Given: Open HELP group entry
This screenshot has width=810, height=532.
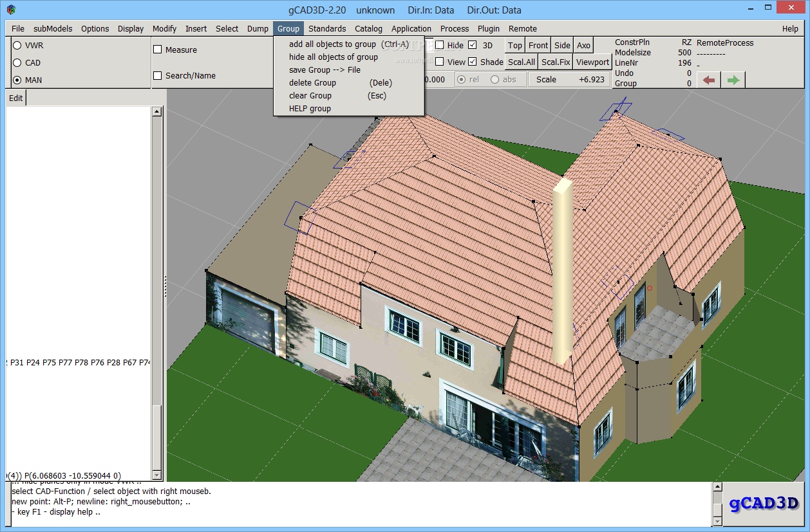Looking at the screenshot, I should tap(348, 109).
